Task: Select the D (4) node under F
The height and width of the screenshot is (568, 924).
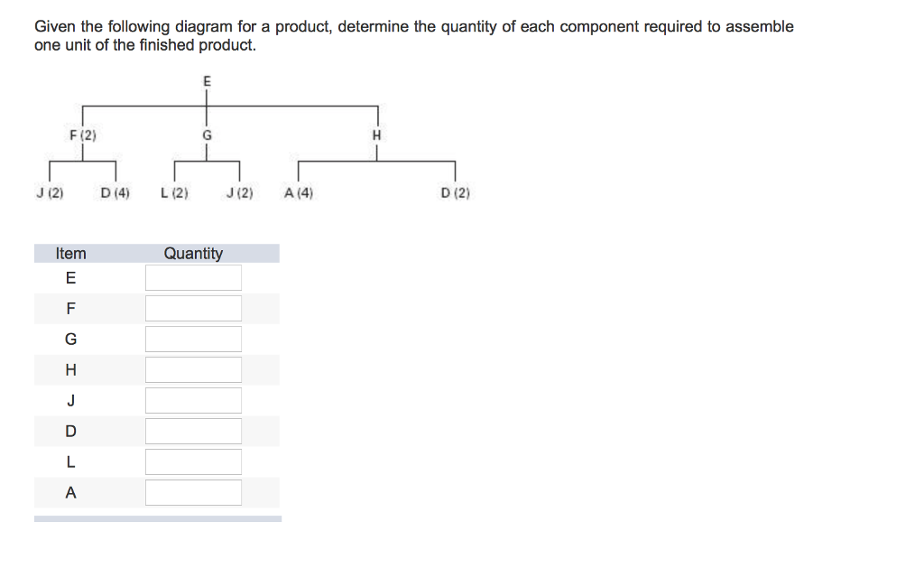Action: coord(115,191)
